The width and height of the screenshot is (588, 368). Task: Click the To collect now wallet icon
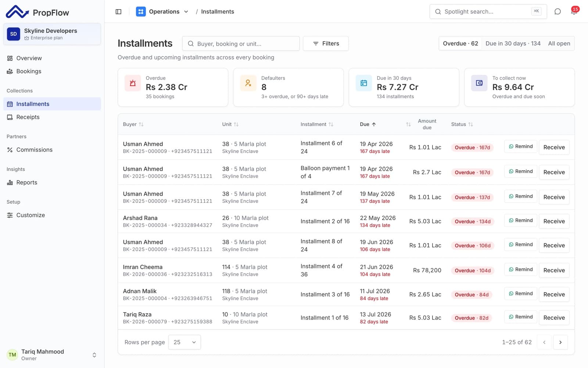479,83
